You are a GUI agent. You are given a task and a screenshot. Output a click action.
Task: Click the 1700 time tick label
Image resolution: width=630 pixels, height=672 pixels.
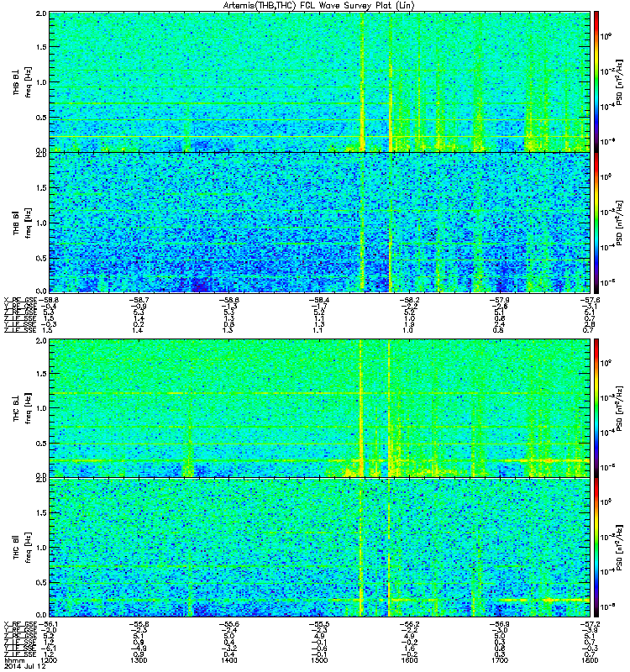pyautogui.click(x=500, y=660)
